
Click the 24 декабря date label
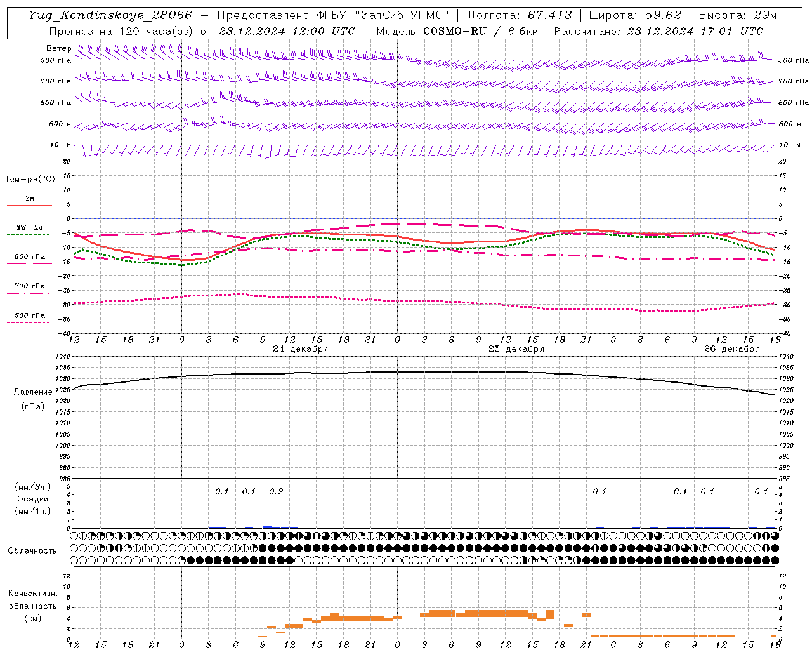click(x=300, y=349)
